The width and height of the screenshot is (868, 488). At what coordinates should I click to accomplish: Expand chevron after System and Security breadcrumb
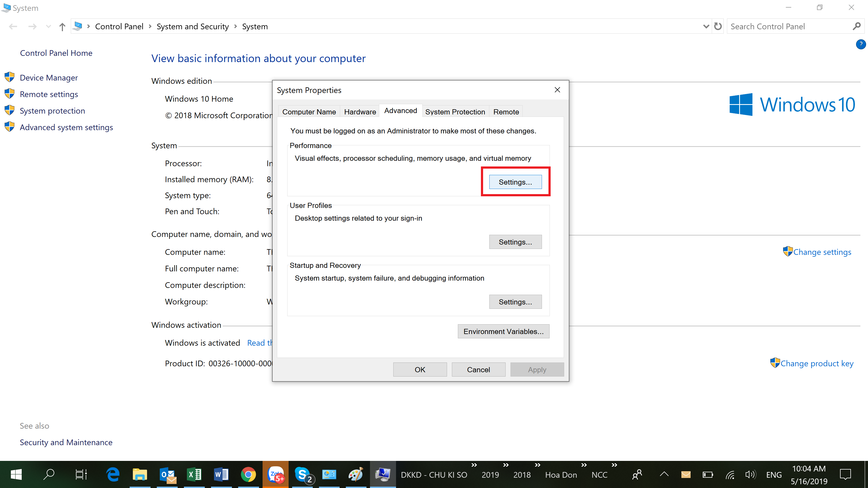coord(235,26)
